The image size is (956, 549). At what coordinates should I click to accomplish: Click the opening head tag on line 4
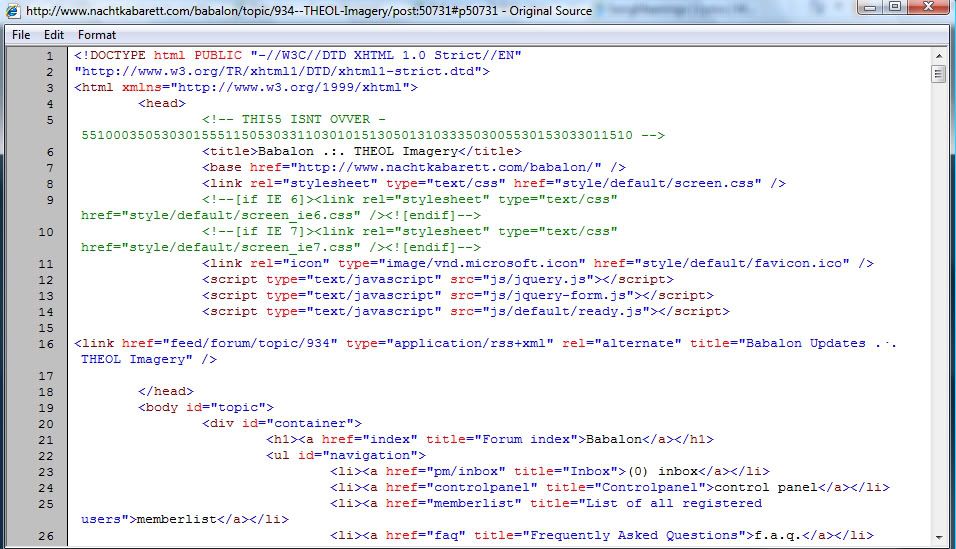pos(162,103)
